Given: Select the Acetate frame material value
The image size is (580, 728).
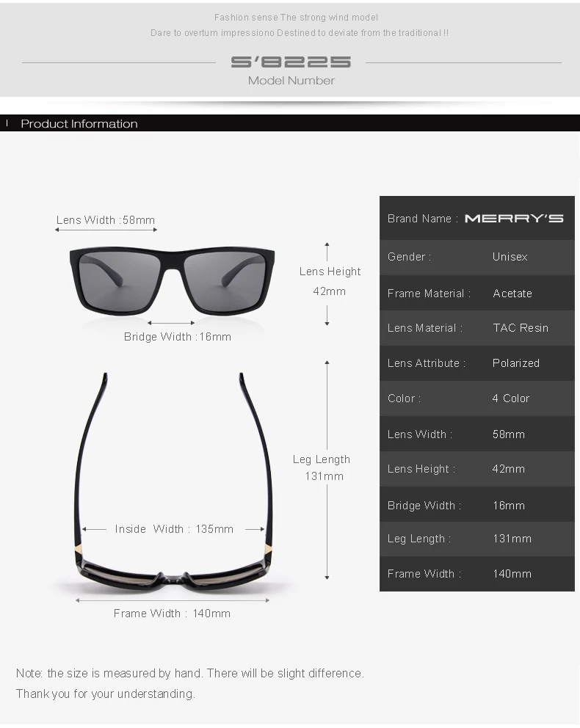Looking at the screenshot, I should 512,294.
